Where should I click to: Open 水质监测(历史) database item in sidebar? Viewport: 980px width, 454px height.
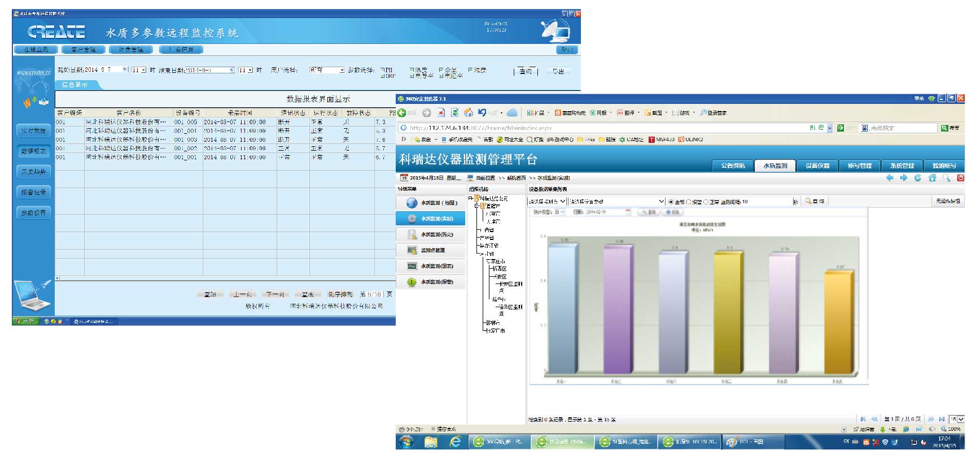click(431, 234)
